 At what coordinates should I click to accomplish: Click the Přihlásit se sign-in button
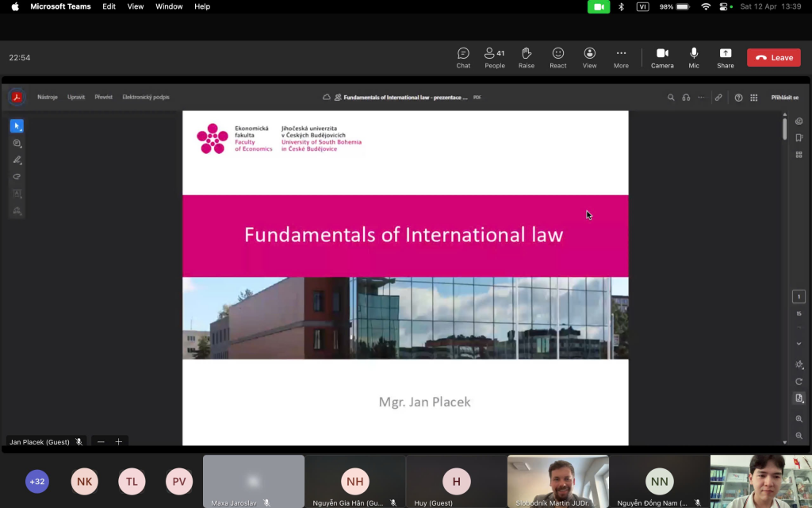(x=784, y=98)
